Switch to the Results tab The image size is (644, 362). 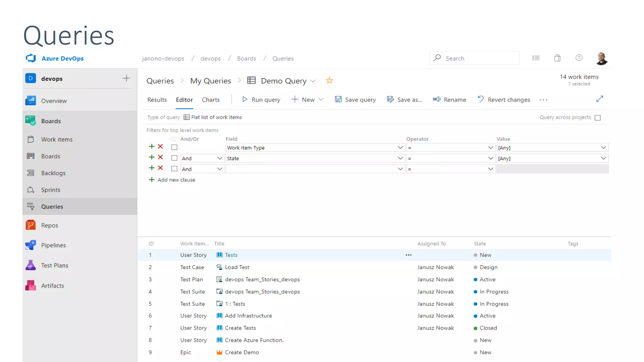(157, 100)
